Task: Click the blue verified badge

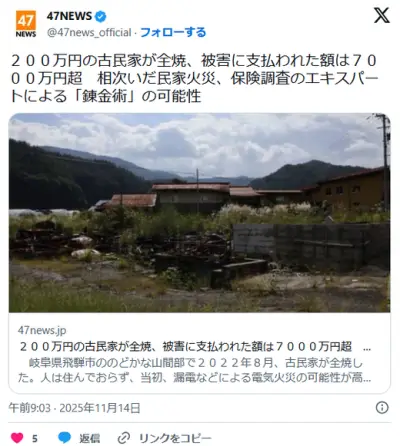Action: click(101, 16)
